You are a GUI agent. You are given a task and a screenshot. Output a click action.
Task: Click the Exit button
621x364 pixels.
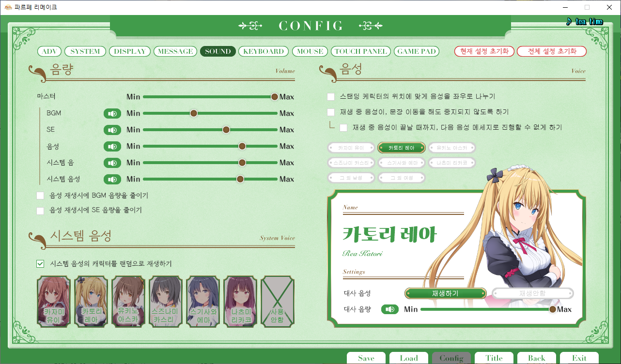(x=579, y=358)
